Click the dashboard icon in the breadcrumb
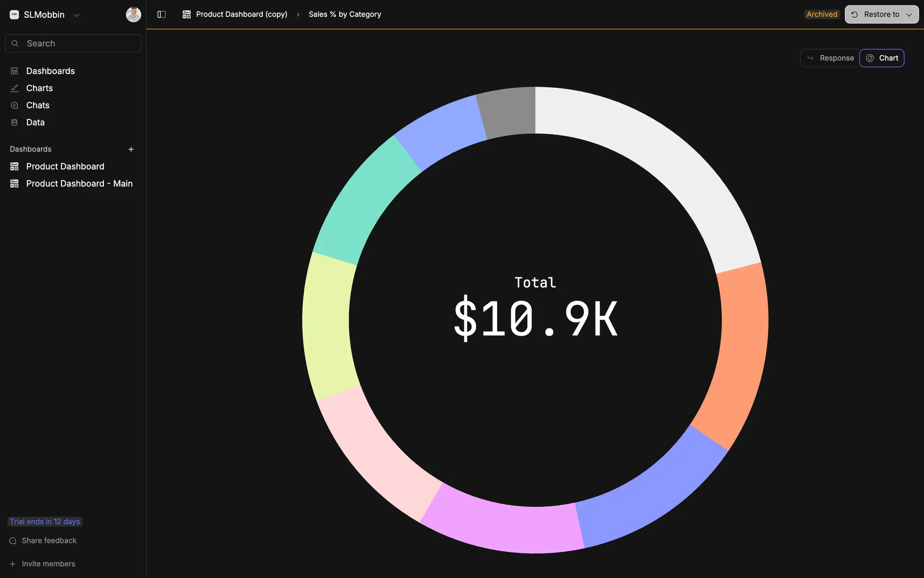The width and height of the screenshot is (924, 578). click(x=187, y=14)
